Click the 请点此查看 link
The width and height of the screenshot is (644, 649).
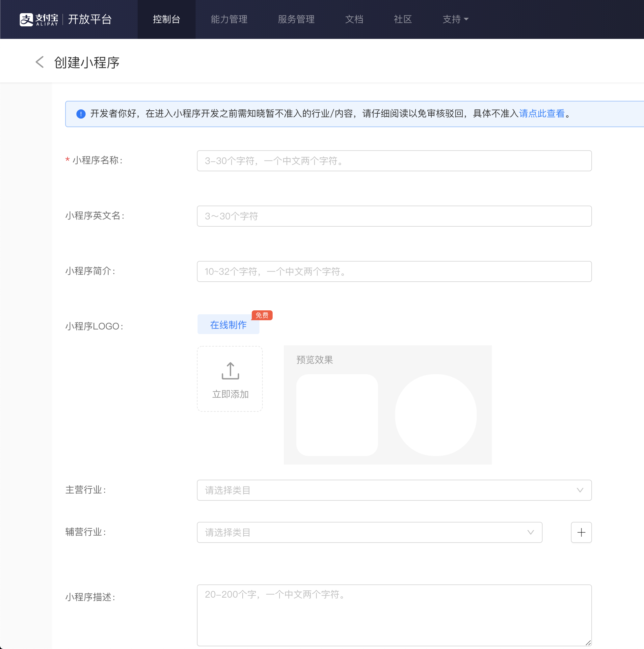pos(541,114)
